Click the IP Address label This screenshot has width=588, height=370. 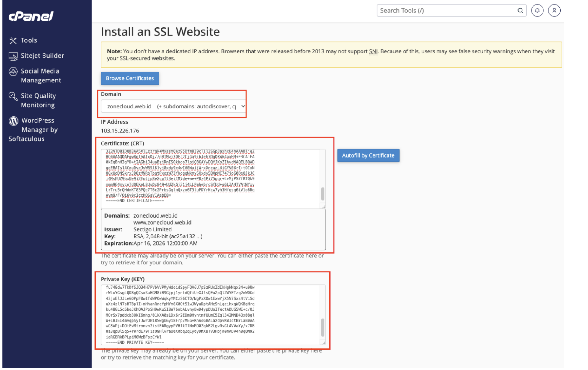point(114,122)
